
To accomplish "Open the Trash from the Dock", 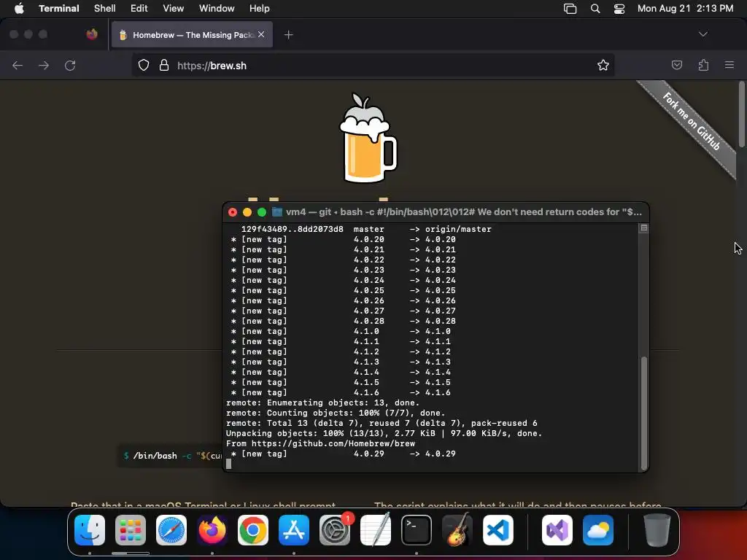I will 657,530.
